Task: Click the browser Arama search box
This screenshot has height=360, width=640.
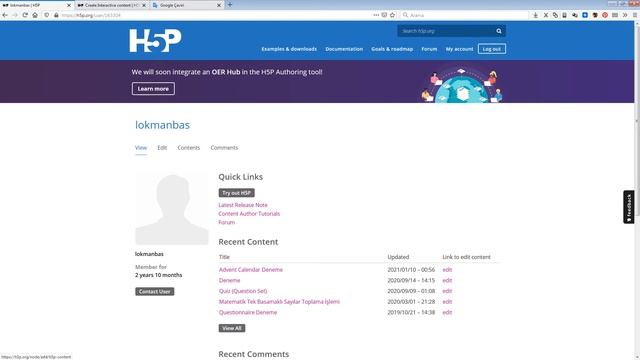Action: click(465, 15)
